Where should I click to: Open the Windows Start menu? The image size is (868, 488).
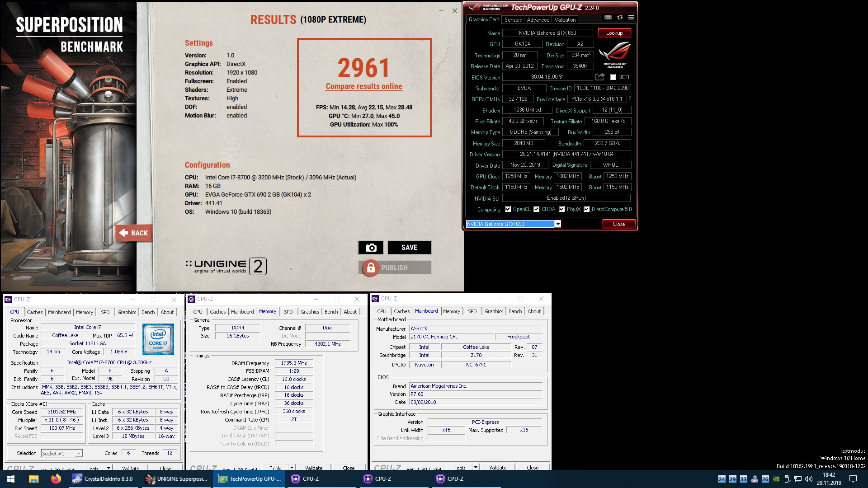[11, 479]
